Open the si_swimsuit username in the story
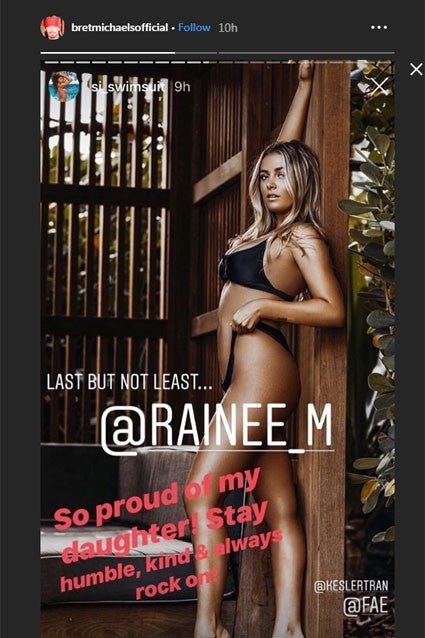The width and height of the screenshot is (425, 638). 128,87
